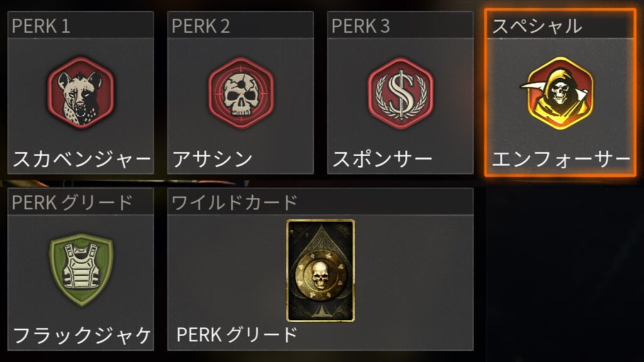Select the Sponsor dollar sign icon
Viewport: 644px width, 362px height.
coord(401,93)
